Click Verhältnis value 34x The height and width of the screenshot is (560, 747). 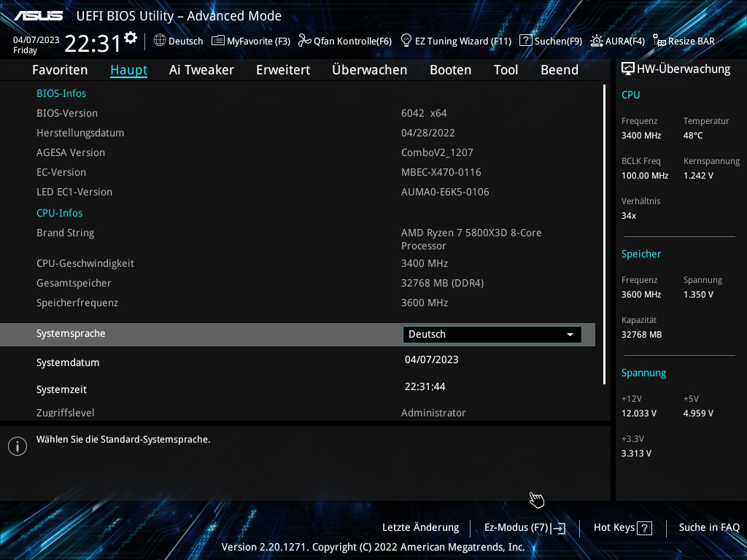coord(628,216)
